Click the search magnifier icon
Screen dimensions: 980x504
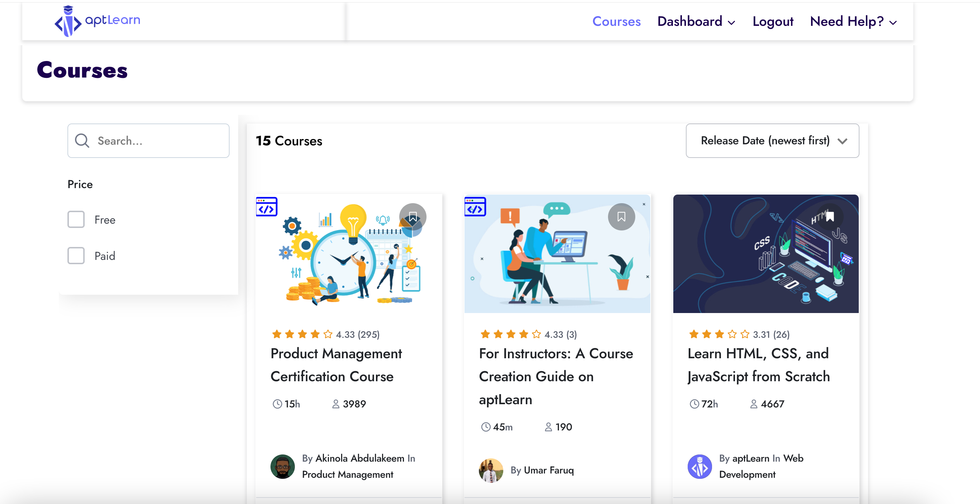(x=82, y=140)
